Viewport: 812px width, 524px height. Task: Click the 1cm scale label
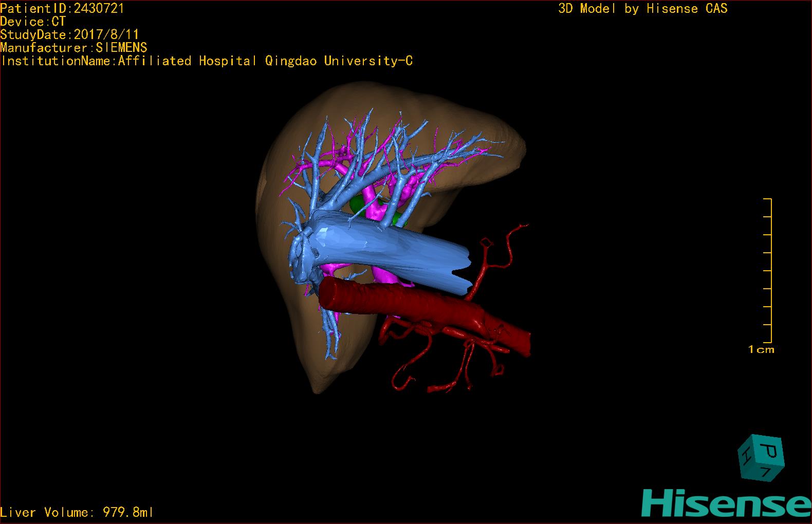[761, 349]
